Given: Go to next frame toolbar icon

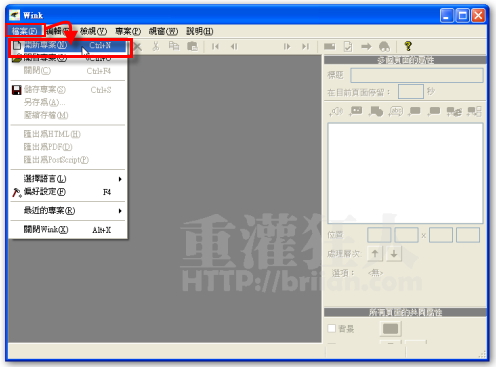Looking at the screenshot, I should click(287, 46).
